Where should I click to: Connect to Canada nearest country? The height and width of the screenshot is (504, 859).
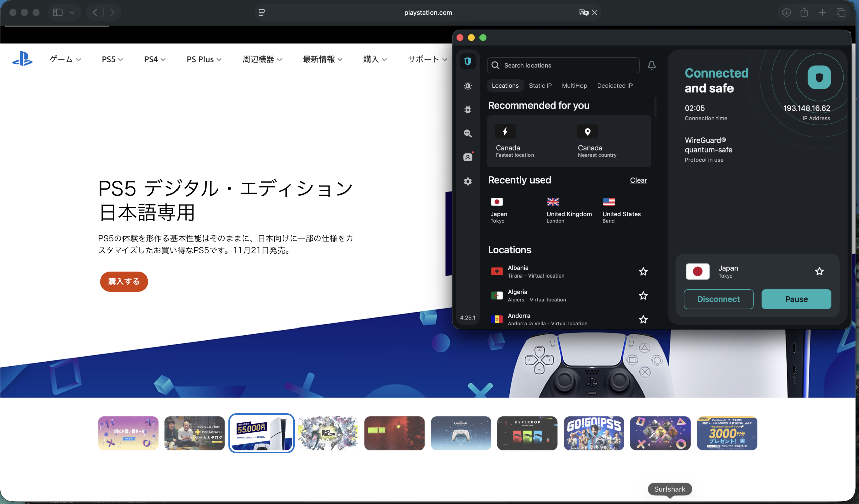coord(597,141)
